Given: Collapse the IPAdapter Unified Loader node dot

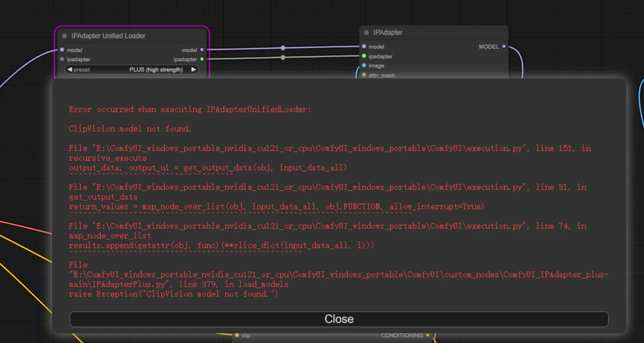Looking at the screenshot, I should click(x=64, y=36).
